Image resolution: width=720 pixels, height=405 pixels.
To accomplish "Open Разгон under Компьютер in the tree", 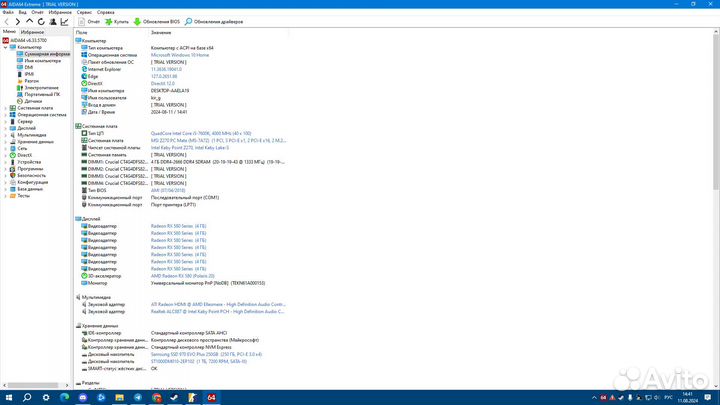I will 28,81.
